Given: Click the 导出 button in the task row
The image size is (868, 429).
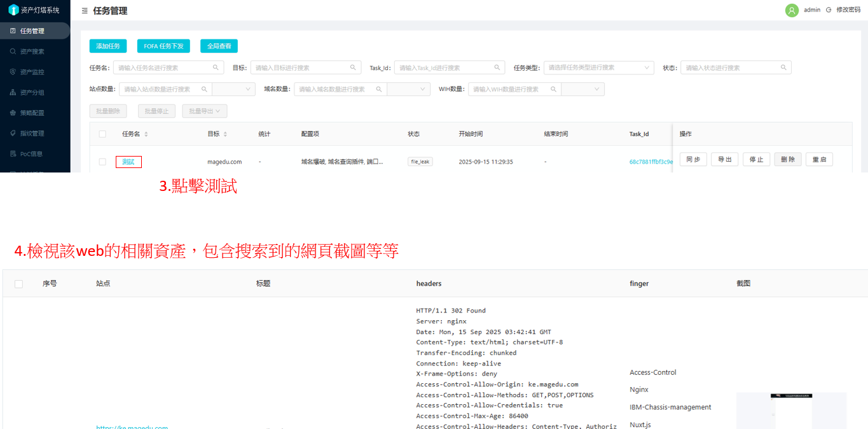Looking at the screenshot, I should coord(725,160).
